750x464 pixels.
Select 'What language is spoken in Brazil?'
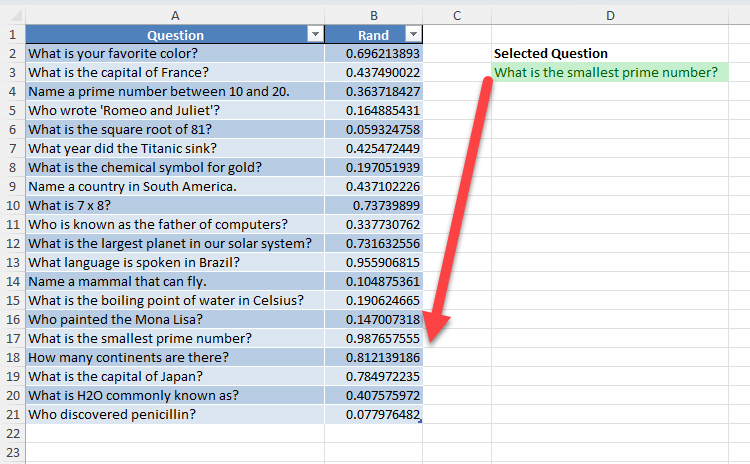point(175,262)
